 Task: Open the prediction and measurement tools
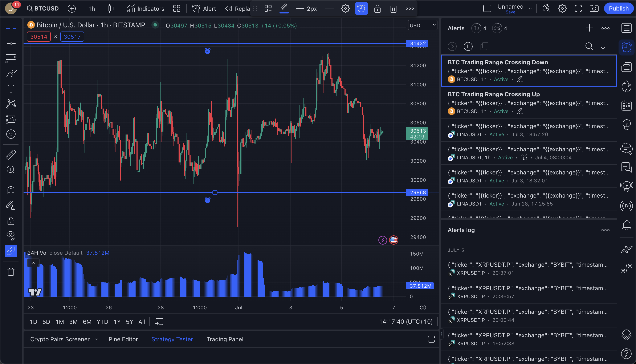[x=11, y=119]
